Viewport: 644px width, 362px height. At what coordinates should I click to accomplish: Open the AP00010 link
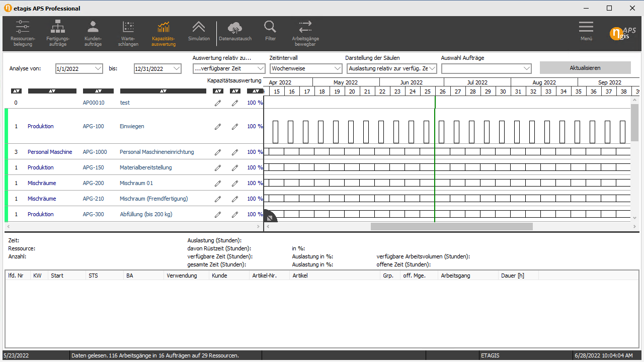point(94,103)
